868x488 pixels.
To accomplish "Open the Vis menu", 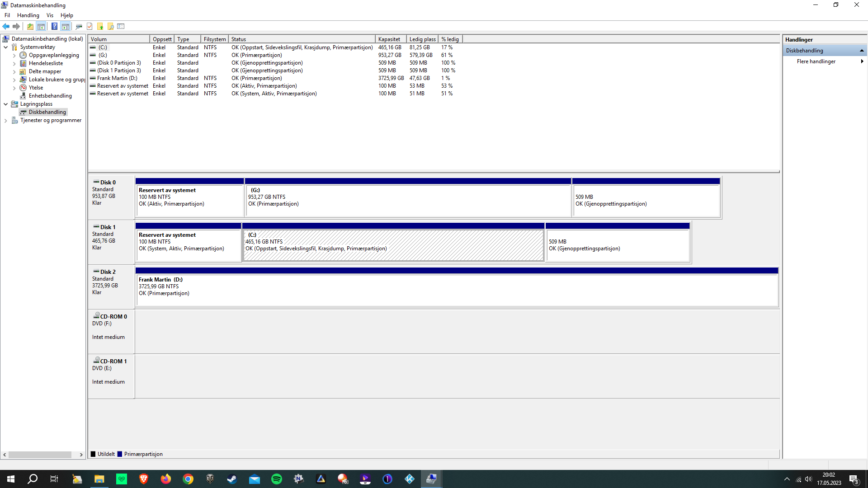I will coord(50,15).
